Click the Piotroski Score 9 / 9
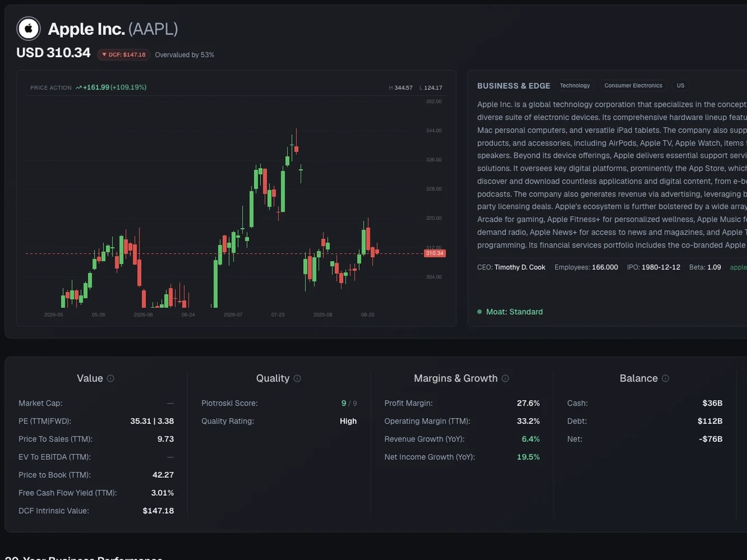This screenshot has width=747, height=560. [x=349, y=403]
